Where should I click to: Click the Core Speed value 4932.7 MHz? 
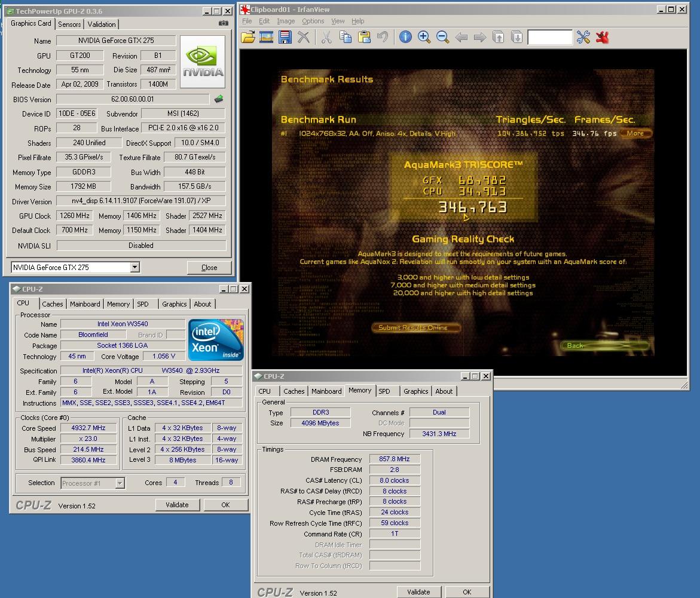[88, 428]
